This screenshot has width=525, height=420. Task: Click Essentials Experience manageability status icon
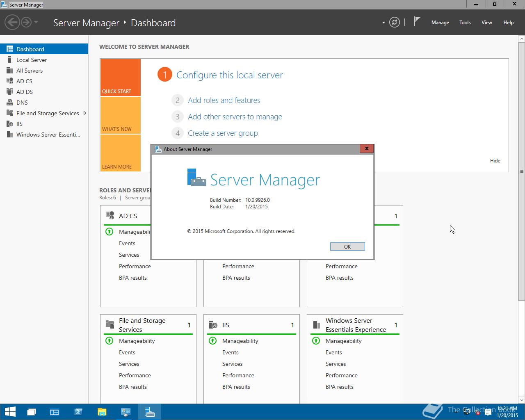point(316,341)
